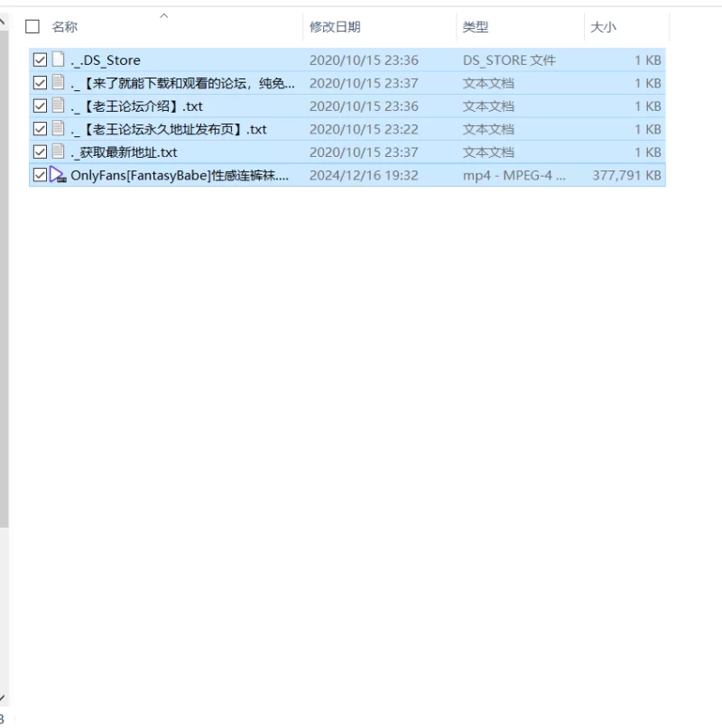The width and height of the screenshot is (722, 728).
Task: Select the 老王论坛永久地址发布页.txt file name
Action: 169,129
